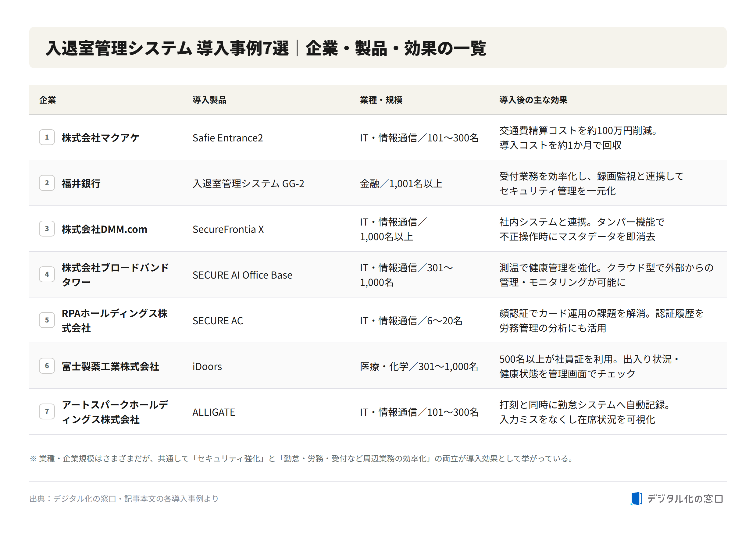Click product name ALLIGATE
Screen dimensions: 756x534
point(214,412)
